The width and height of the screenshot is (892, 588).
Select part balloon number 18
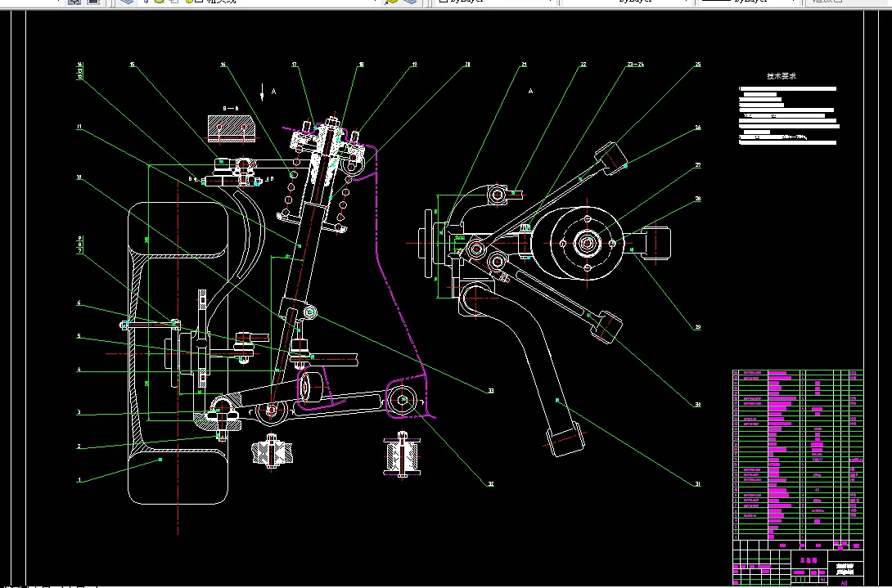(x=361, y=65)
